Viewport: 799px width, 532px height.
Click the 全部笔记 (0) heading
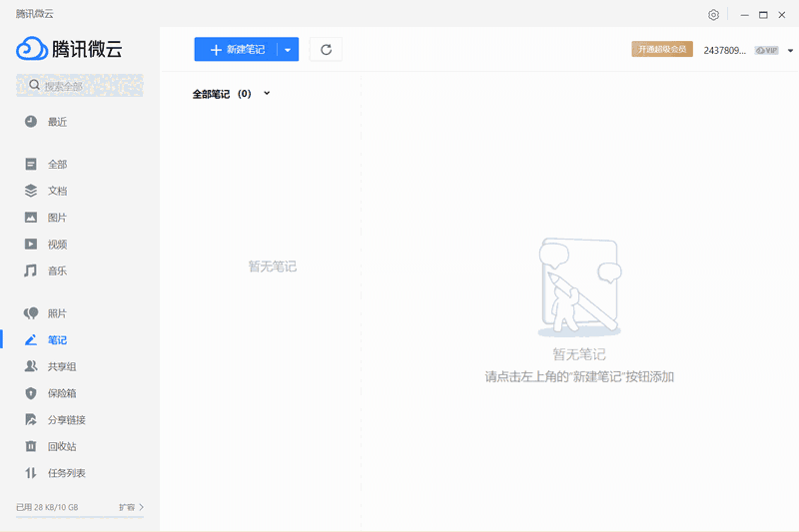point(222,94)
